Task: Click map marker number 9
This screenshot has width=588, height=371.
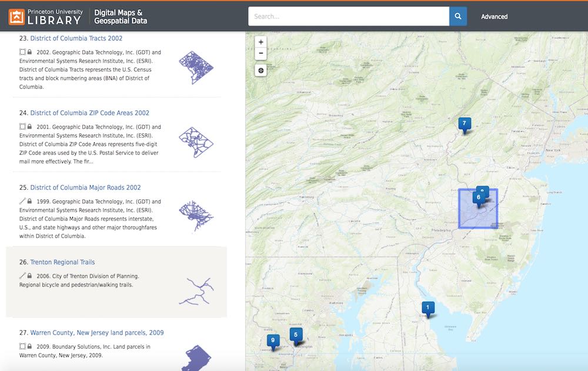Action: click(x=273, y=340)
